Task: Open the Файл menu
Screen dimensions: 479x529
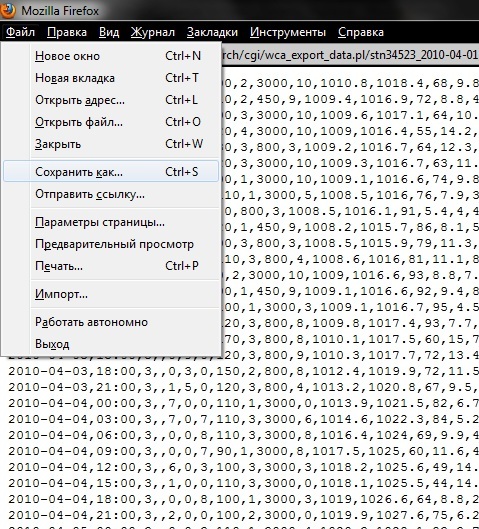Action: pos(20,32)
